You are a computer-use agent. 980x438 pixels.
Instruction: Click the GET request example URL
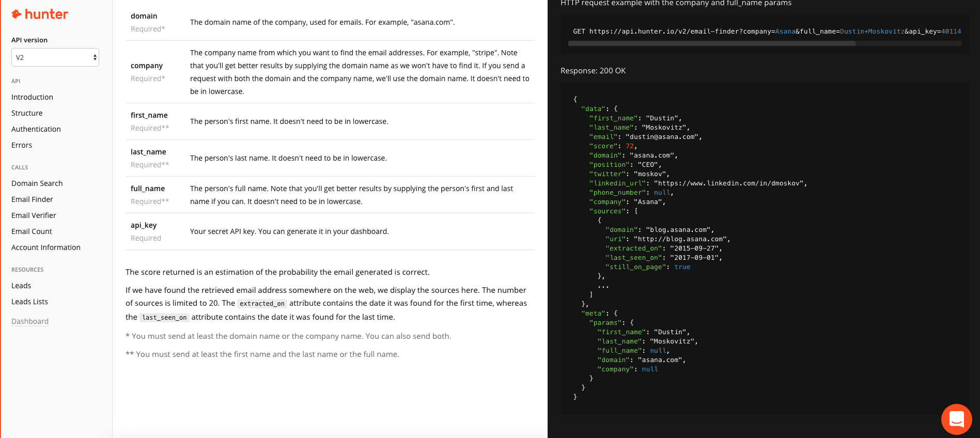point(767,32)
